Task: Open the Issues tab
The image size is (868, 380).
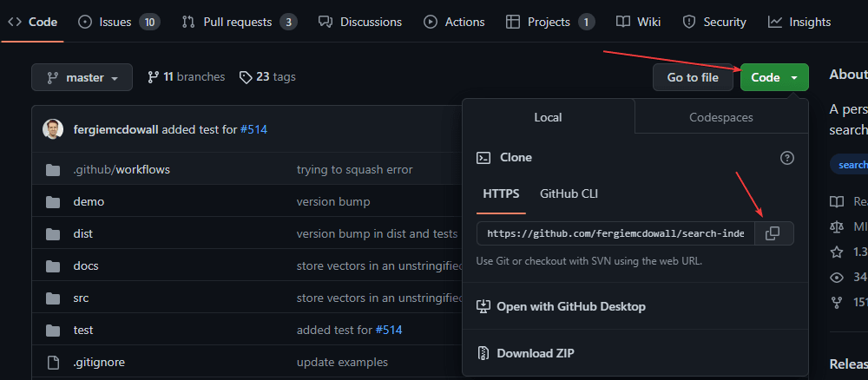Action: pyautogui.click(x=120, y=23)
